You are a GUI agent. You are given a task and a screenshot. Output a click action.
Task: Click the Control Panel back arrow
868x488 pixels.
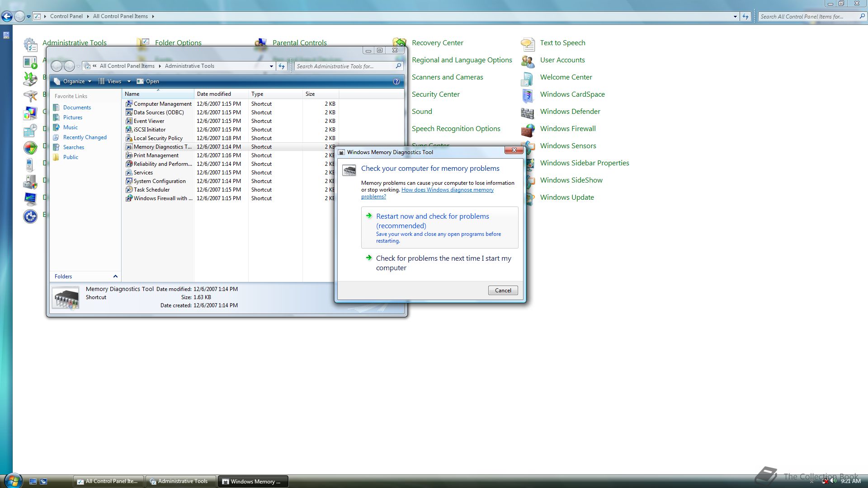tap(7, 16)
